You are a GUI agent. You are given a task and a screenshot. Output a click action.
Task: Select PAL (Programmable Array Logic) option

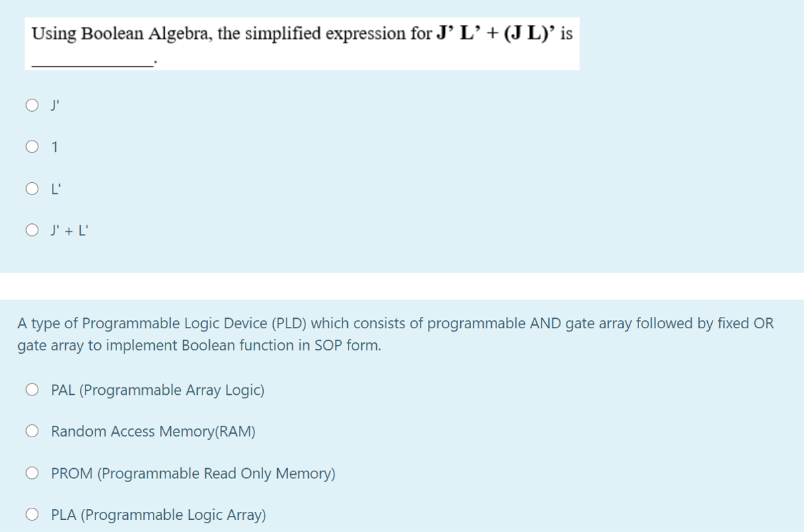click(32, 389)
